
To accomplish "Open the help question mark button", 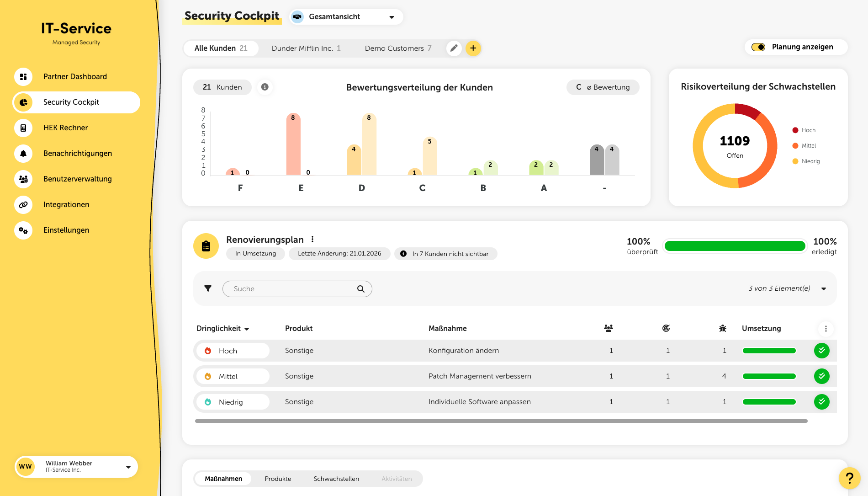I will tap(849, 478).
